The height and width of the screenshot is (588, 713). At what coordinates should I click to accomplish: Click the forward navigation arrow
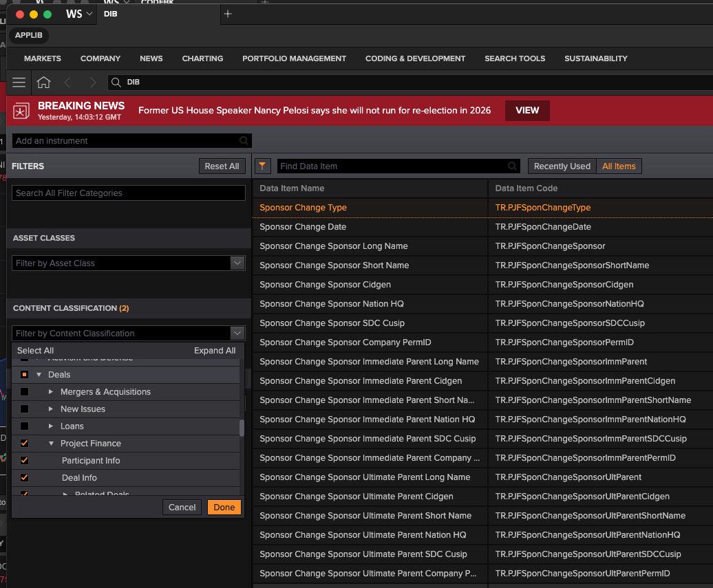pyautogui.click(x=93, y=83)
